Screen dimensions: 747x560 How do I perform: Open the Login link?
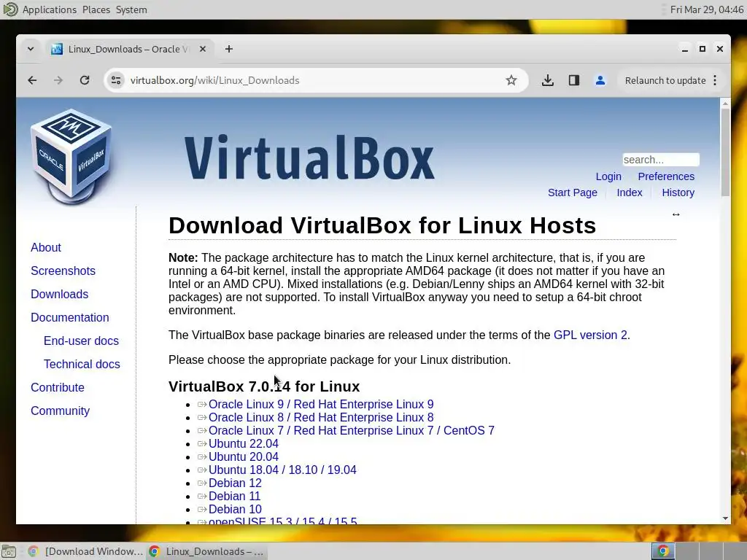point(608,176)
